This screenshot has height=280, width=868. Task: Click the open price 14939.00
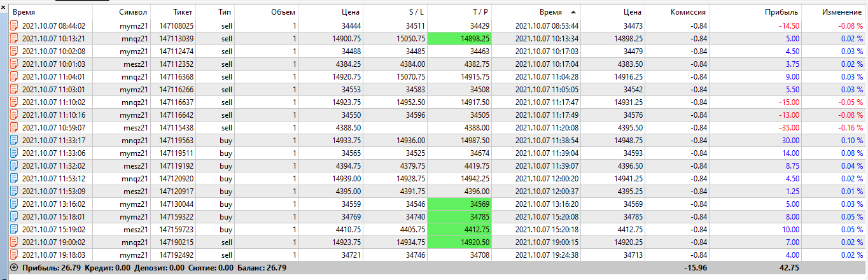tap(346, 179)
